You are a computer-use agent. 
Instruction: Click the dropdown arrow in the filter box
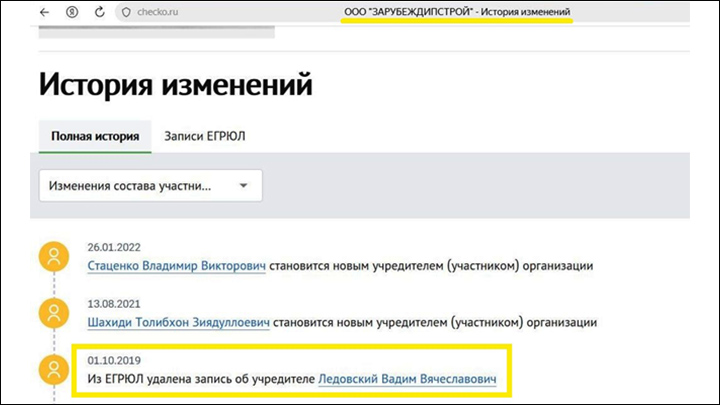pyautogui.click(x=243, y=186)
